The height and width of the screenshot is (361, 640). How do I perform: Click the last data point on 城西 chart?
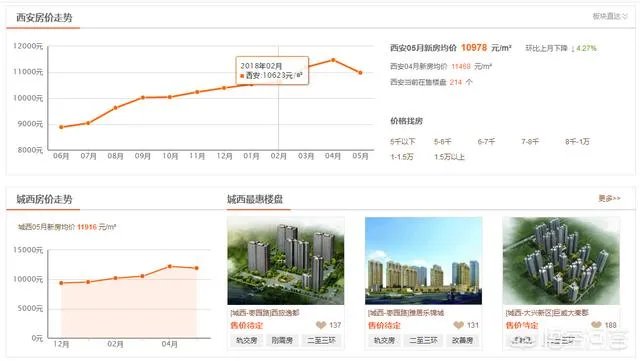(197, 268)
